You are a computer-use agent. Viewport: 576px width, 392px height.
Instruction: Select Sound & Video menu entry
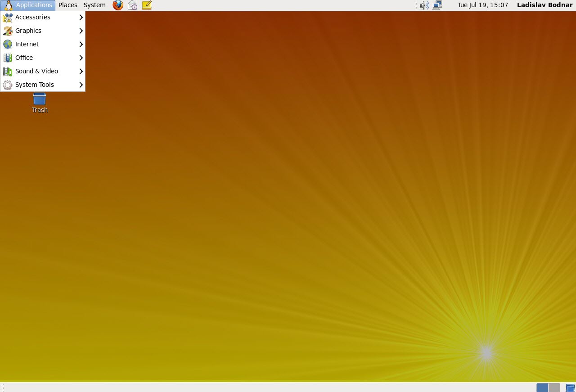click(43, 72)
